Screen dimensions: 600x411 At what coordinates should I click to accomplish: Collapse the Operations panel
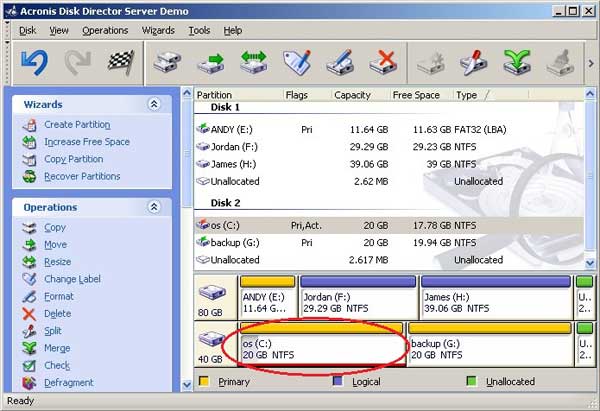pyautogui.click(x=154, y=207)
